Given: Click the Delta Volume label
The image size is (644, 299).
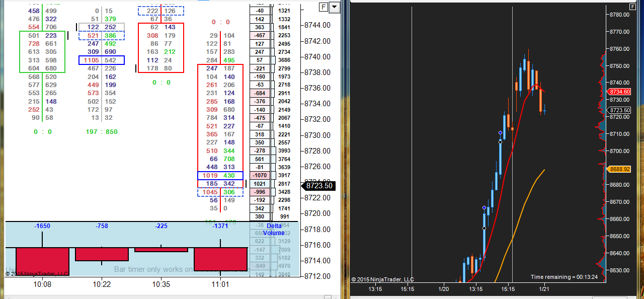Looking at the screenshot, I should coord(274,230).
